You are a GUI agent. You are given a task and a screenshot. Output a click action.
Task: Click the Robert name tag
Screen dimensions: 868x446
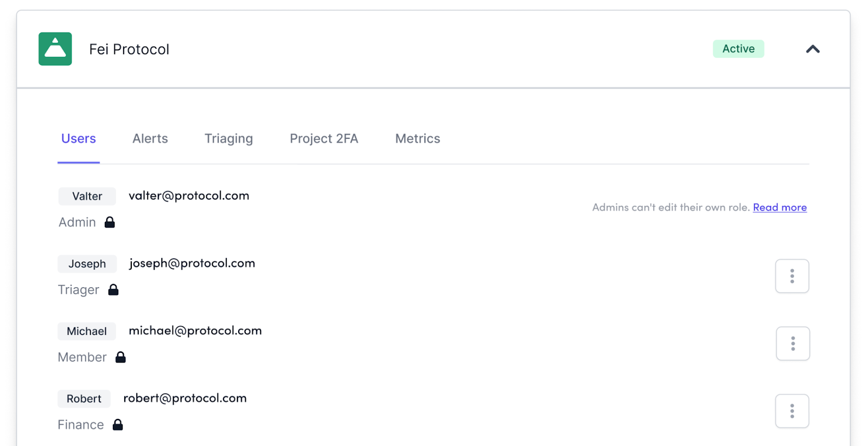point(84,399)
